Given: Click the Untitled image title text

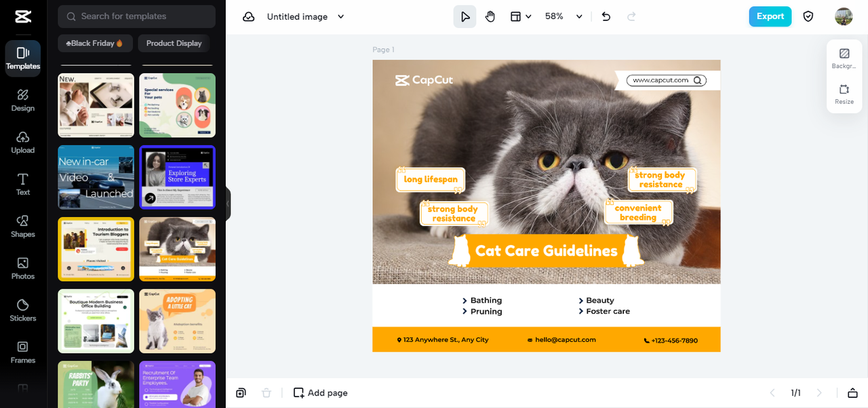Looking at the screenshot, I should pyautogui.click(x=297, y=16).
